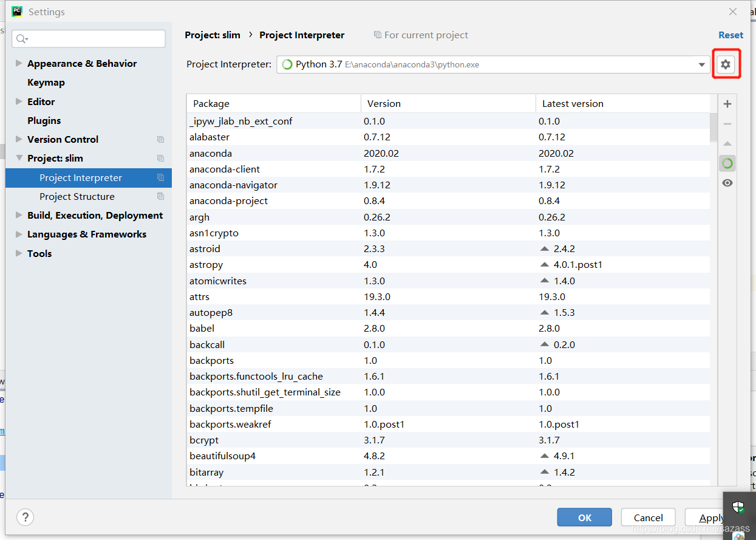Select the _ipyw_jlab_nb_ext_conf package row

coord(448,121)
